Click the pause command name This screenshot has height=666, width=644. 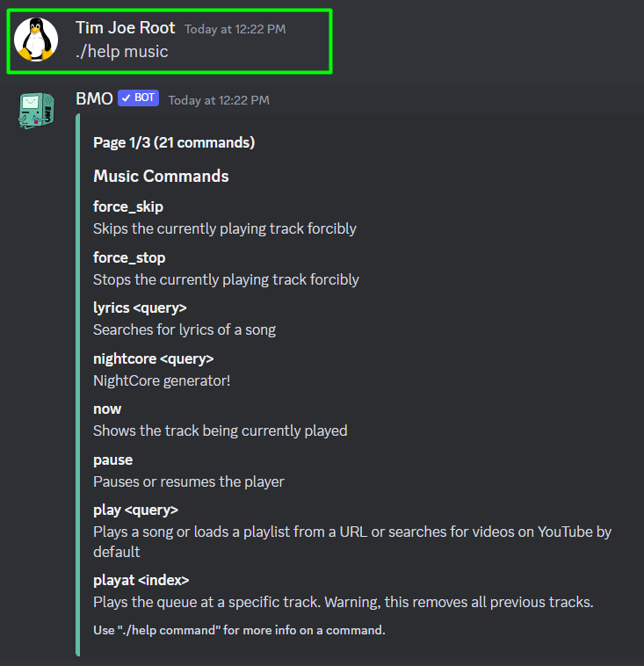coord(113,460)
